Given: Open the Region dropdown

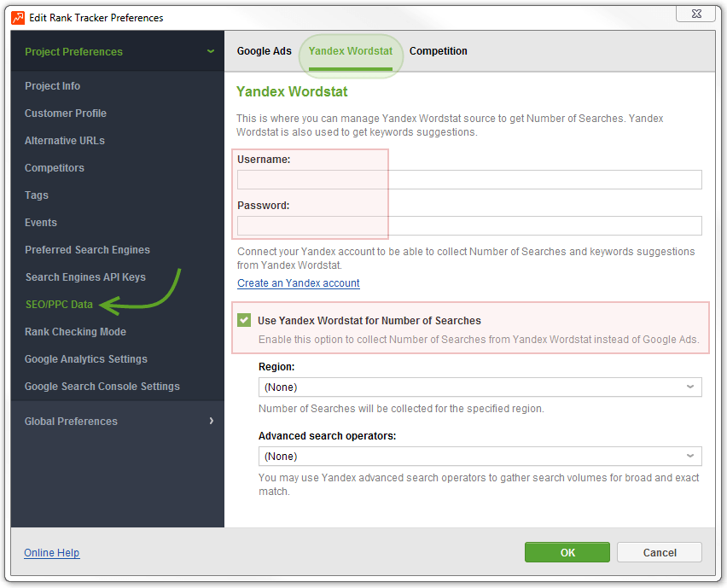Looking at the screenshot, I should click(x=480, y=387).
